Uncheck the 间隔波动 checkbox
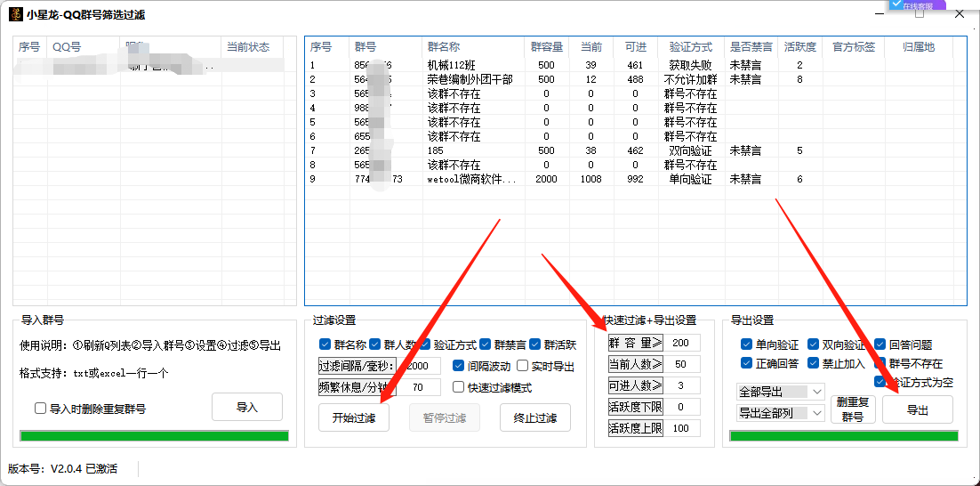This screenshot has height=486, width=980. pyautogui.click(x=458, y=366)
